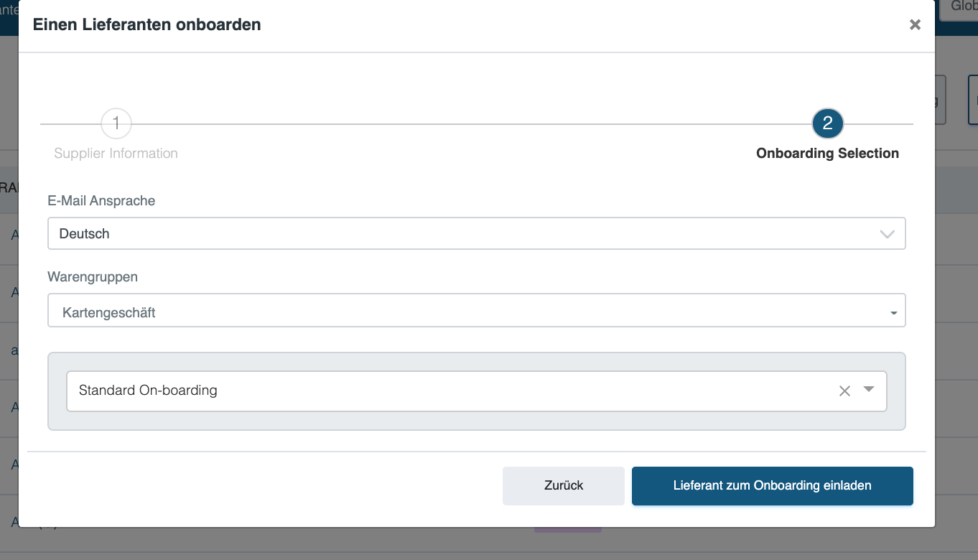Open the Standard On-boarding select box
The width and height of the screenshot is (978, 560).
(477, 391)
